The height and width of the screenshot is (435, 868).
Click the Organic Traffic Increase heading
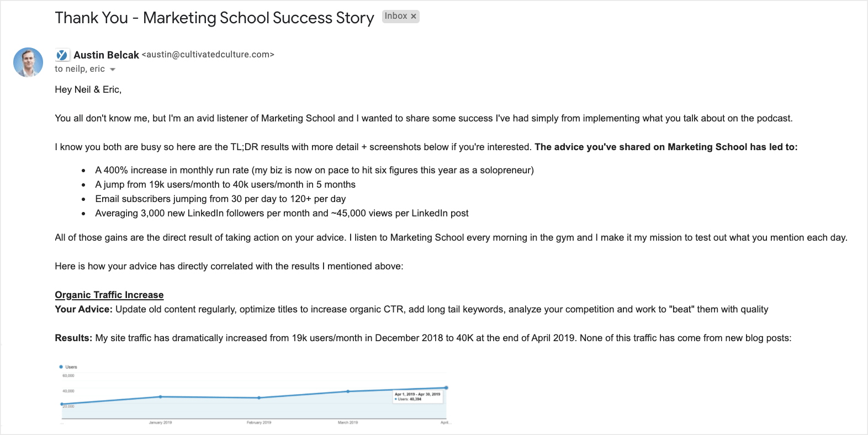click(x=109, y=295)
